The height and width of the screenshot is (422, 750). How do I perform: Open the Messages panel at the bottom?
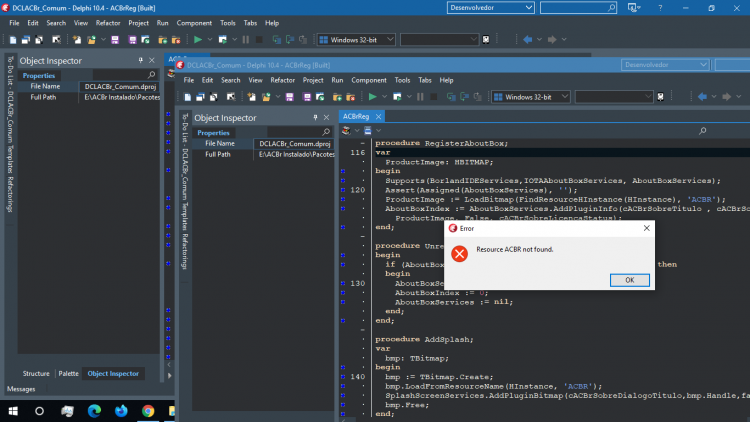[x=21, y=389]
